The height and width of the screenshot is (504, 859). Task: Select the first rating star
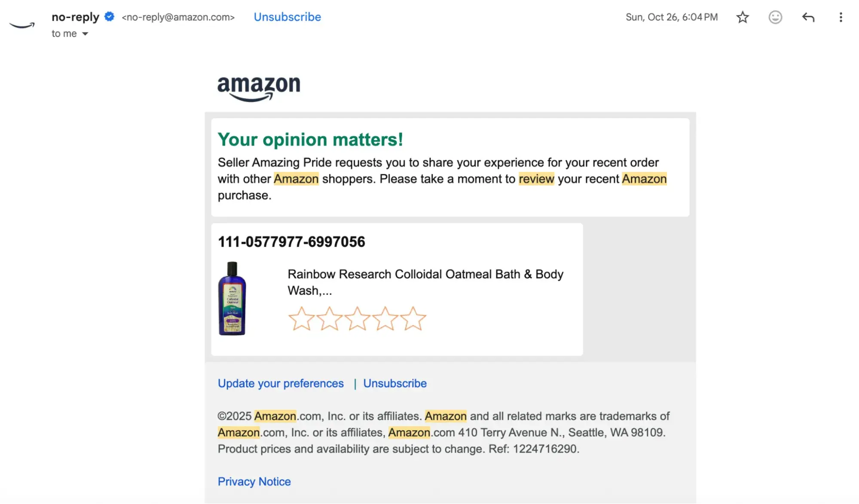tap(301, 318)
